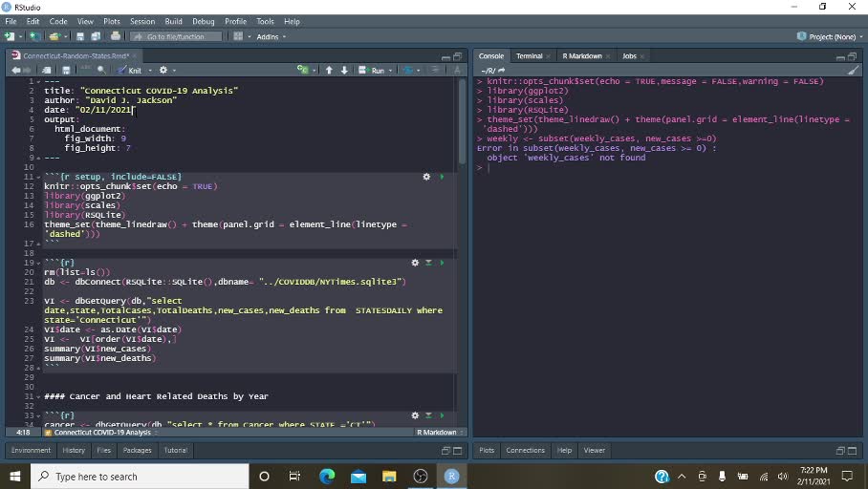Image resolution: width=868 pixels, height=489 pixels.
Task: Save the current document from main toolbar
Action: (80, 36)
